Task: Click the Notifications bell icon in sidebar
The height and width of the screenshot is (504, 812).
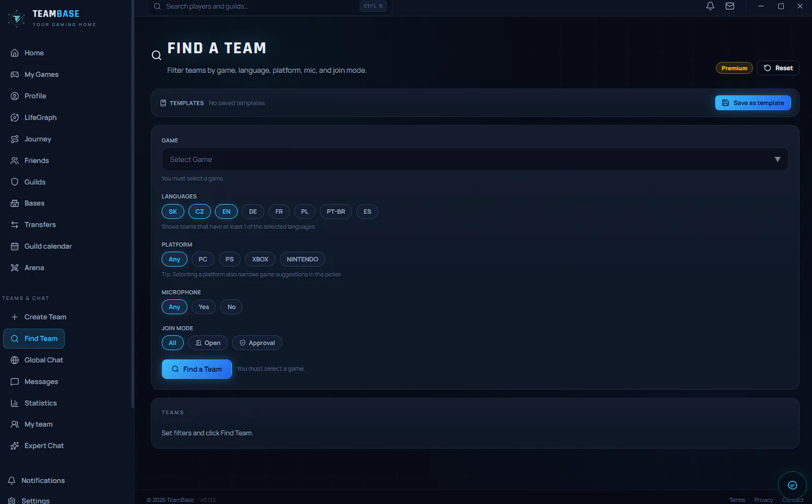Action: tap(12, 481)
